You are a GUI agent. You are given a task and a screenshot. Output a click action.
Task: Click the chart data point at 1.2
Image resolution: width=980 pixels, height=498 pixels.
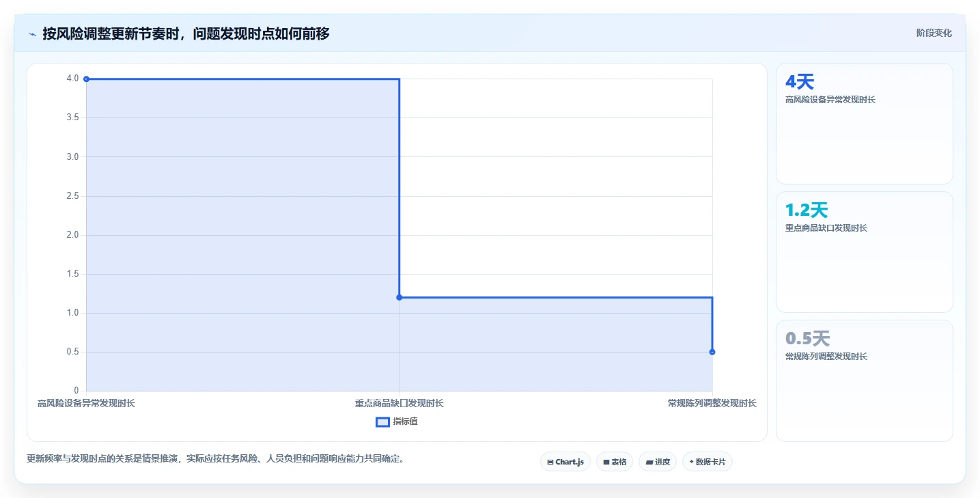pos(400,297)
